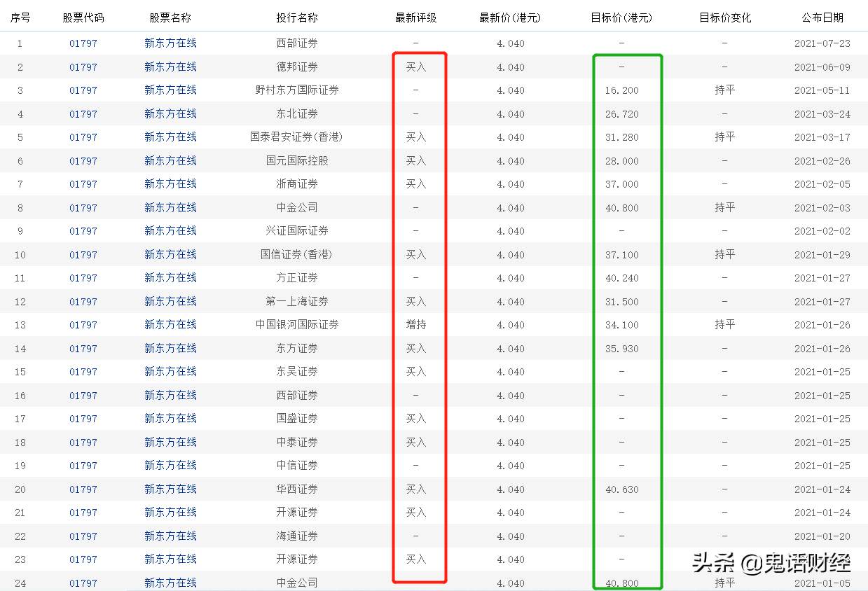Click the date 2021-06-09
This screenshot has width=868, height=591.
[822, 67]
